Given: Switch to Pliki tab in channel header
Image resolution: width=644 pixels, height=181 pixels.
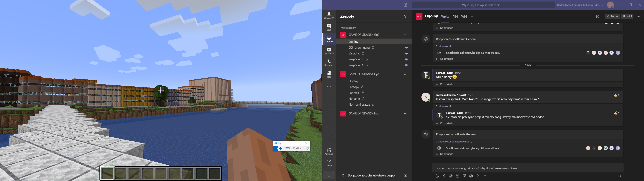Looking at the screenshot, I should 455,16.
